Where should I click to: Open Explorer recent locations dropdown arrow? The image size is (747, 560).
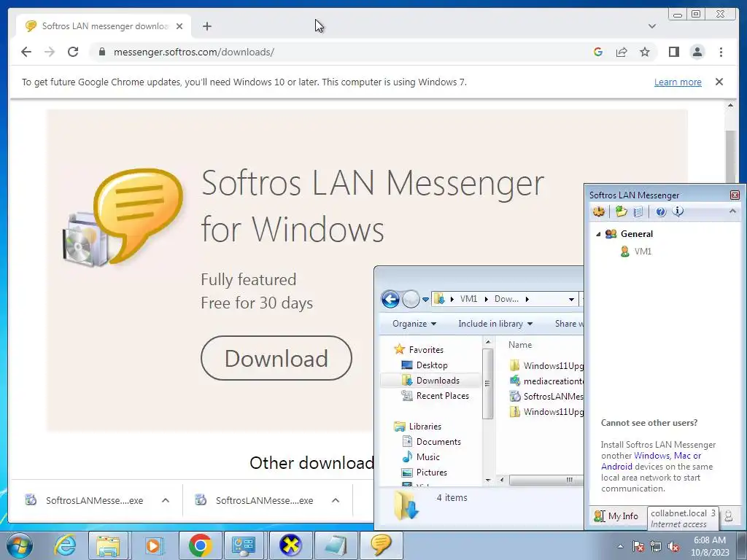[x=425, y=300]
